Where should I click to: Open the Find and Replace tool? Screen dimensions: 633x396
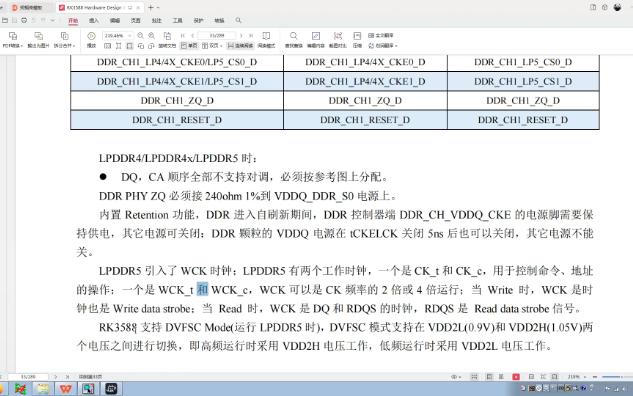[293, 36]
